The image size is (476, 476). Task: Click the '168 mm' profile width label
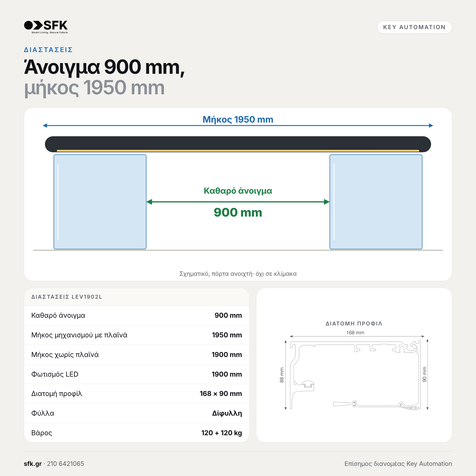click(x=355, y=333)
